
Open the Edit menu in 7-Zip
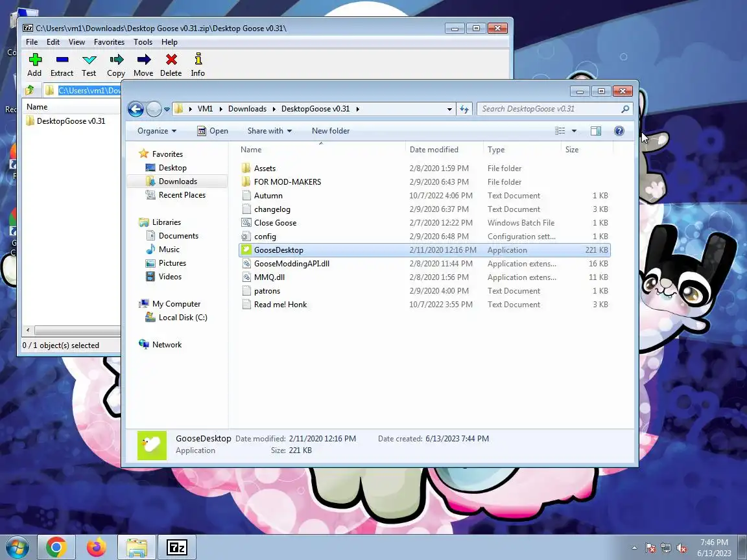53,42
